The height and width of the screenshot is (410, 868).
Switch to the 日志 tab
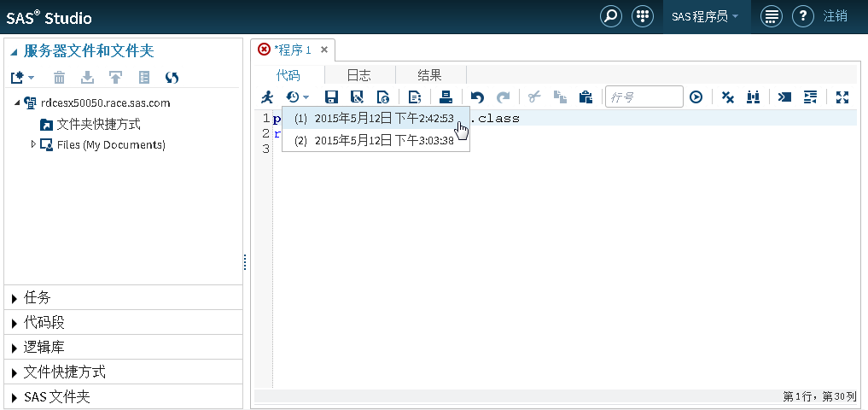(358, 75)
